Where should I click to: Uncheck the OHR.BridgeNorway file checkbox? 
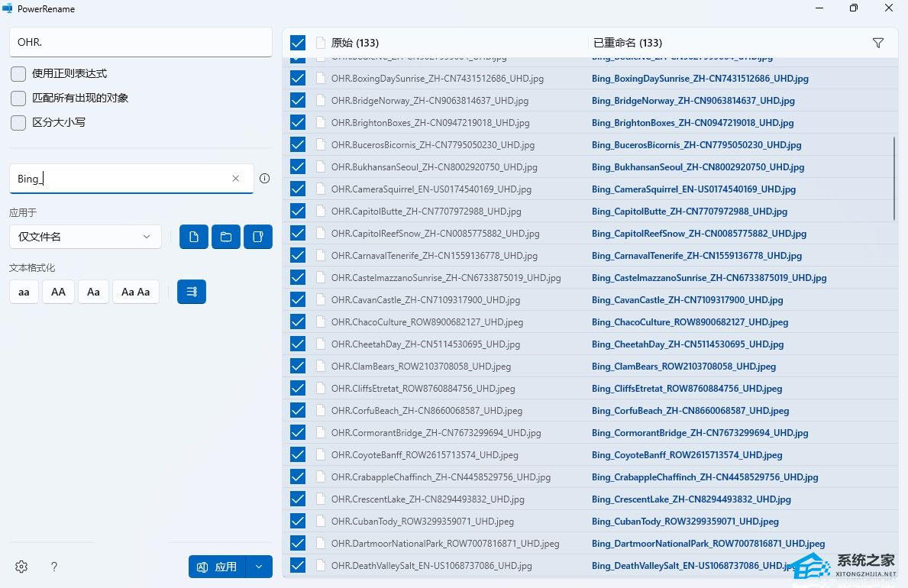point(298,100)
